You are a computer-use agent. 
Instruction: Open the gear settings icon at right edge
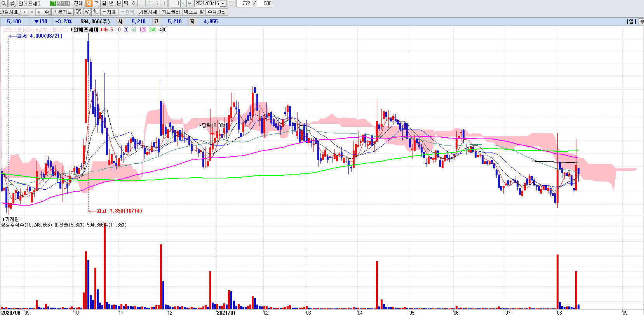click(x=641, y=22)
